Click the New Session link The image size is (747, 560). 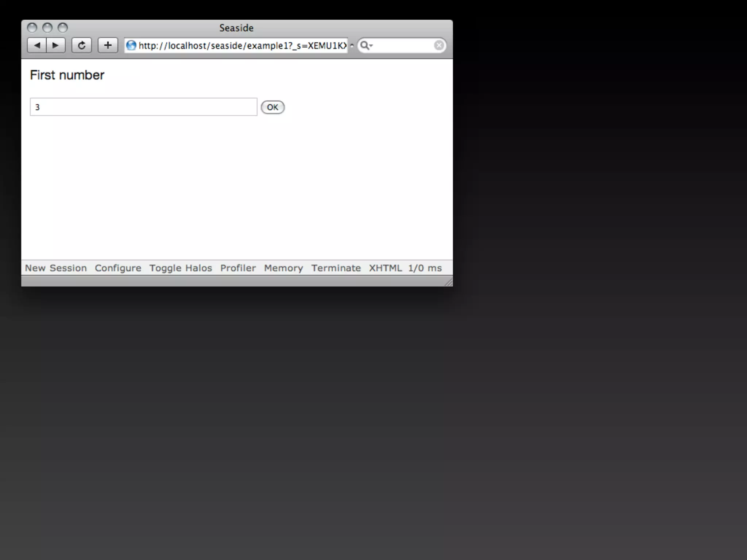[56, 268]
